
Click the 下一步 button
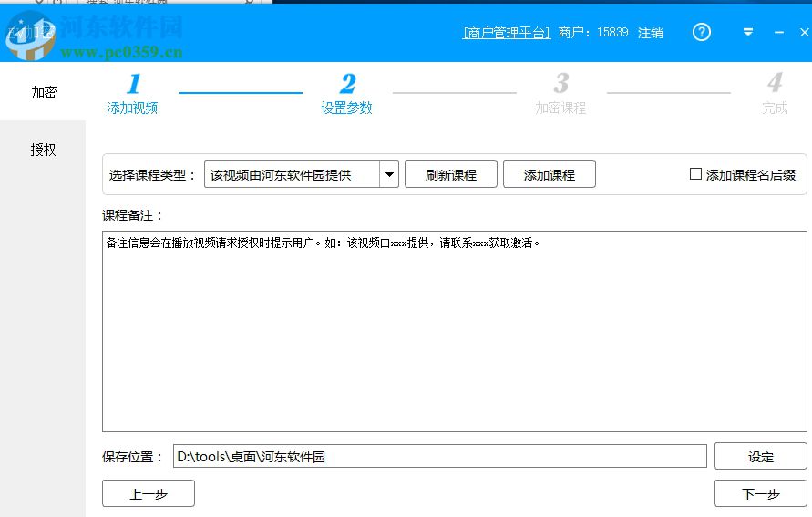coord(760,493)
